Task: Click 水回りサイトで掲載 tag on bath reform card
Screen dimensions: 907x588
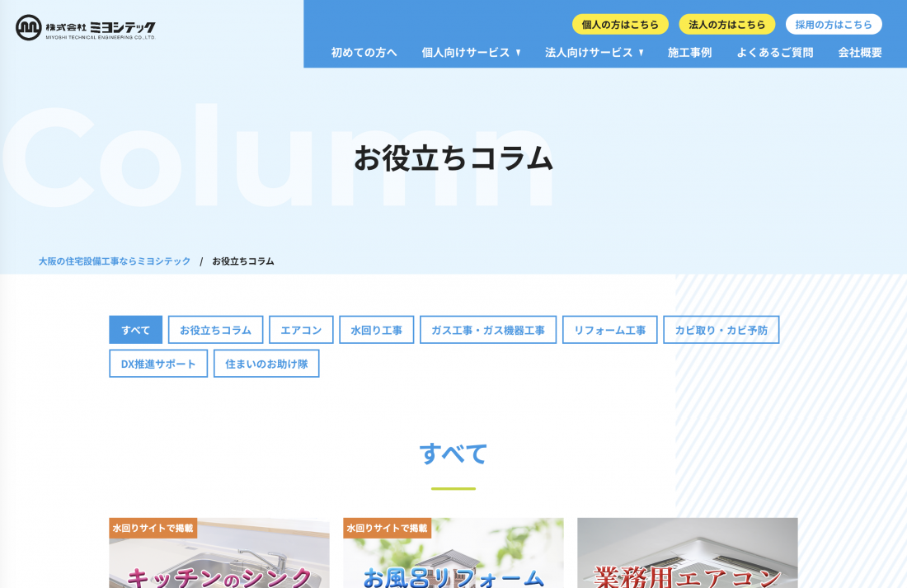Action: click(387, 528)
